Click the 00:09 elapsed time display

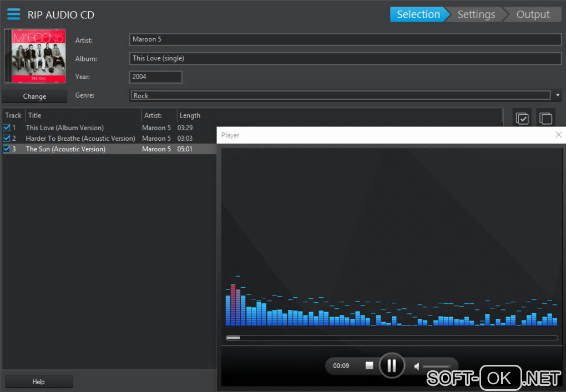pos(341,366)
